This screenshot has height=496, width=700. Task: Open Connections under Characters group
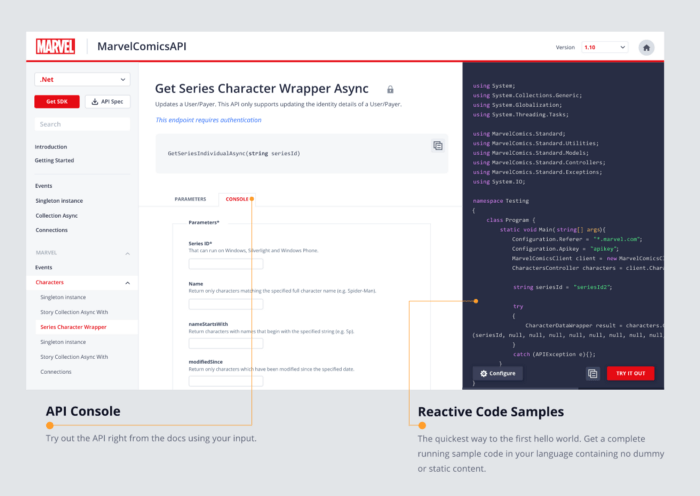[55, 372]
